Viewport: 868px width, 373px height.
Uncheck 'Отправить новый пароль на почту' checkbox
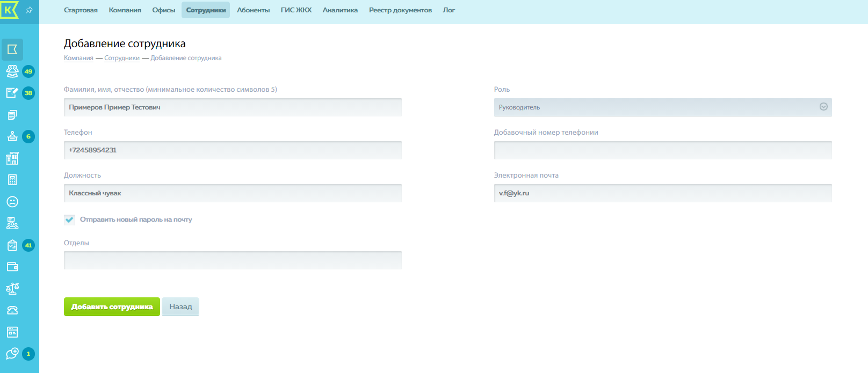pos(69,220)
